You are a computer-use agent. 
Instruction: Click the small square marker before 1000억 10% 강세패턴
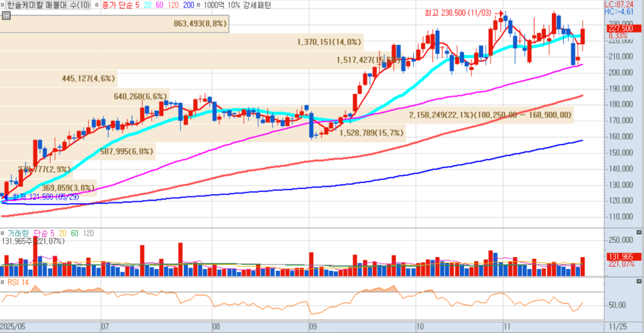coord(199,5)
